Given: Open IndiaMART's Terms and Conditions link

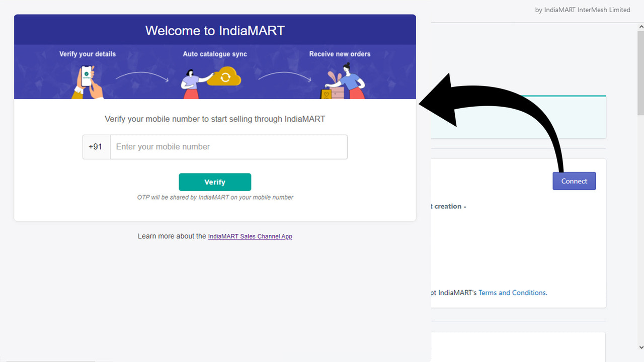Looking at the screenshot, I should pyautogui.click(x=513, y=293).
